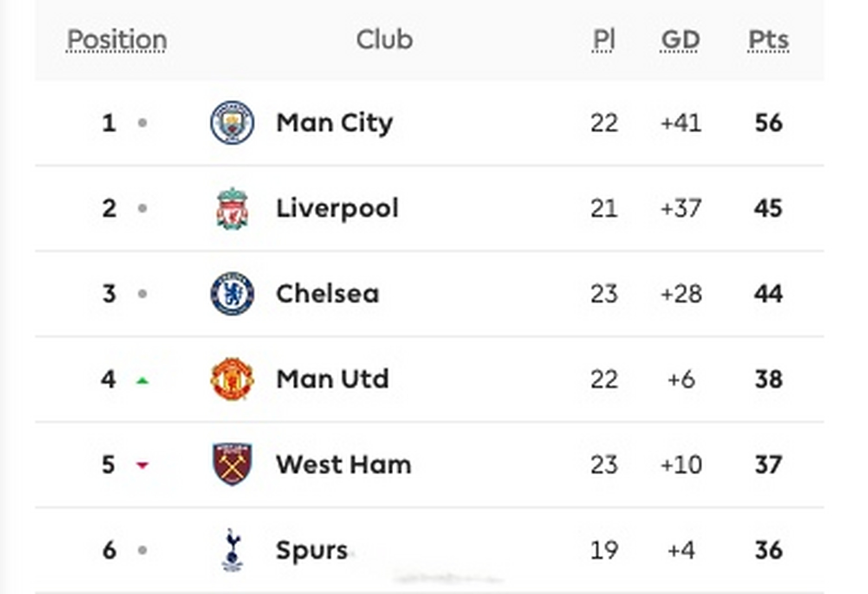
Task: Click the Position column header
Action: 117,40
